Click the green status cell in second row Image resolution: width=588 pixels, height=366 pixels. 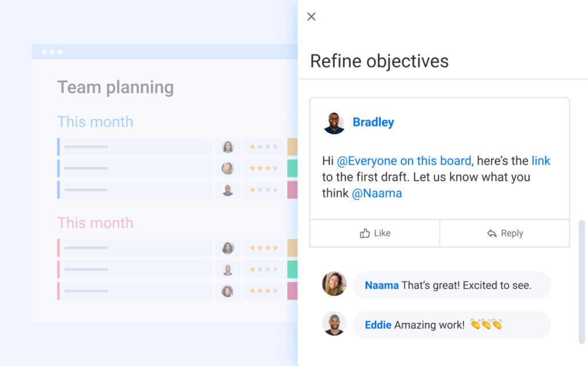(292, 168)
